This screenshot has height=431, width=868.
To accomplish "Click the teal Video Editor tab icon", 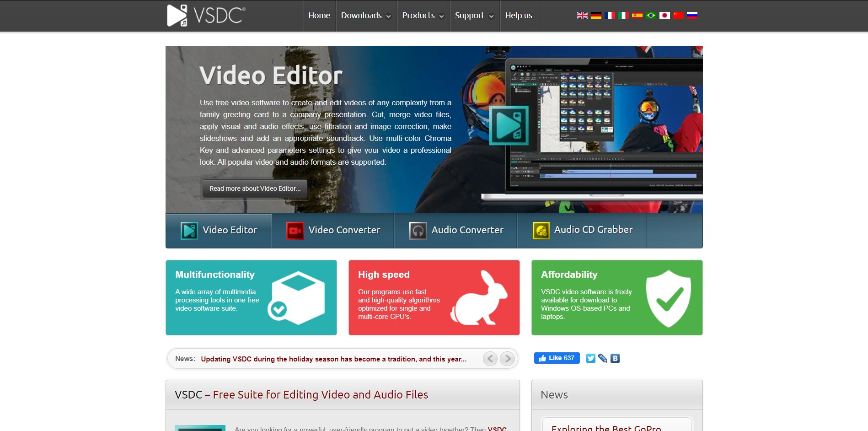I will pos(189,231).
